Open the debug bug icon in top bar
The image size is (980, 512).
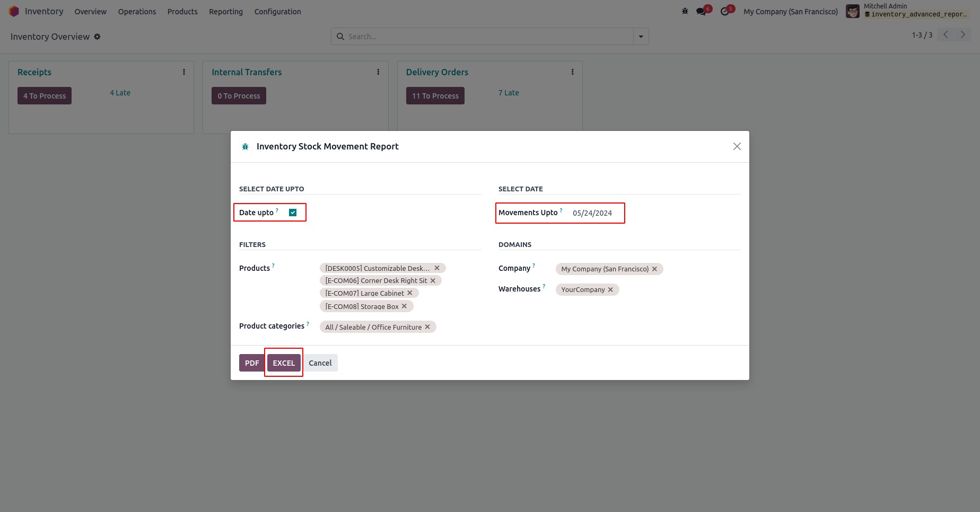685,11
